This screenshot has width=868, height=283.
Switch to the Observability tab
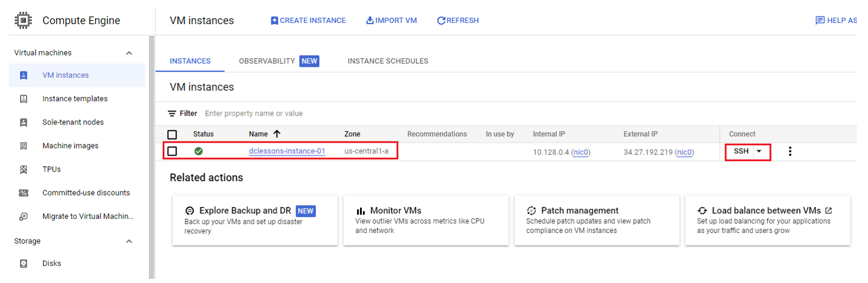279,61
